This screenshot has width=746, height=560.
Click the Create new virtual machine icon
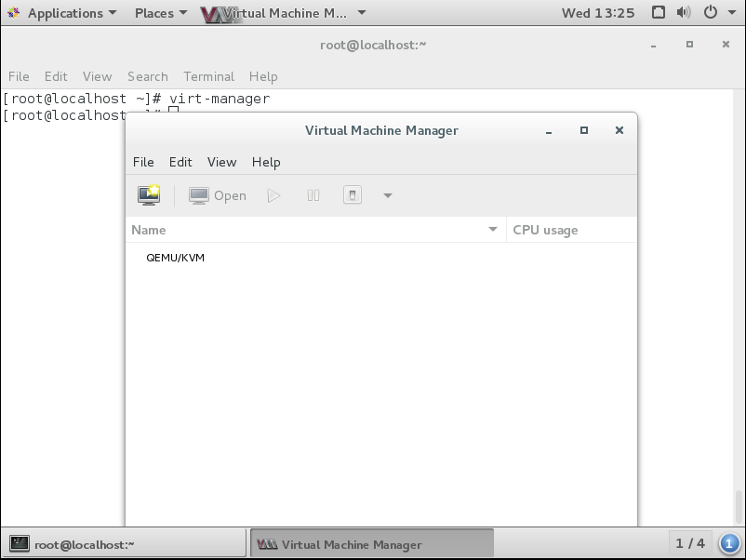point(149,195)
